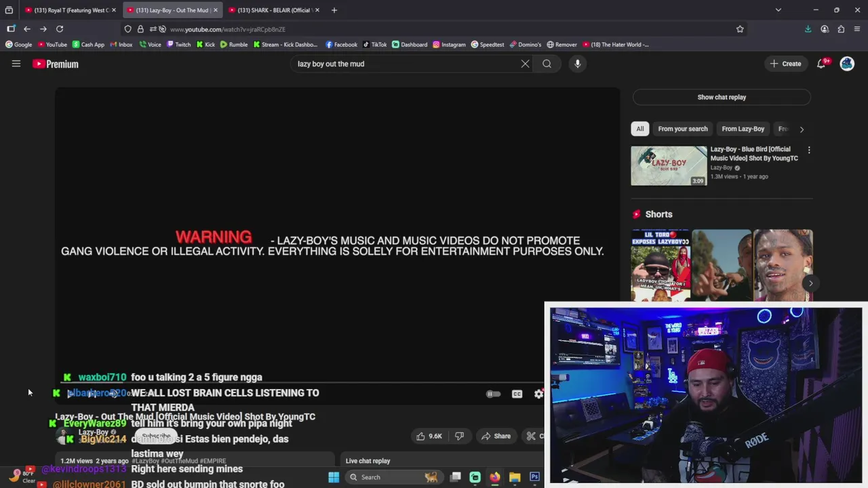Viewport: 868px width, 488px height.
Task: Open Google bookmark
Action: point(19,45)
